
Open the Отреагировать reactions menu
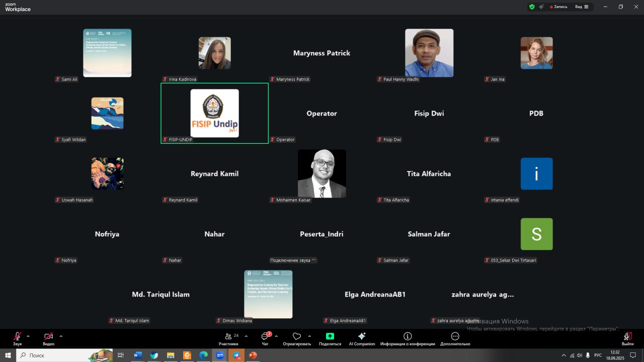pos(297,337)
